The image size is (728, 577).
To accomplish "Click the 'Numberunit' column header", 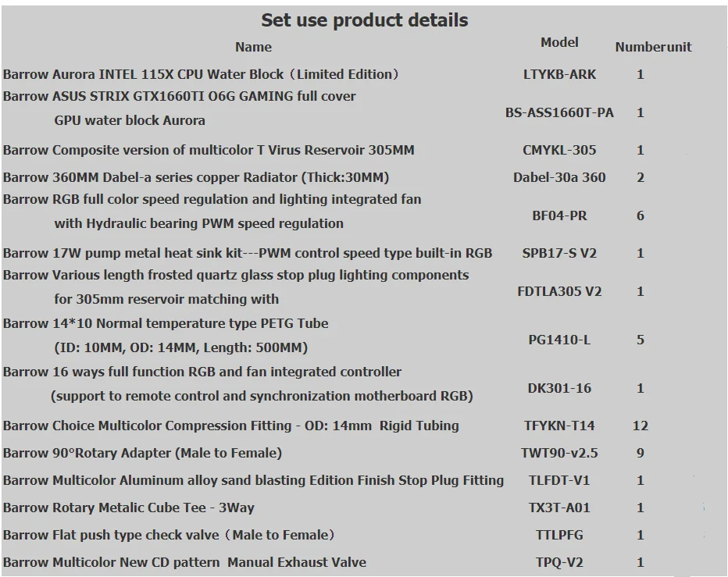I will 653,47.
